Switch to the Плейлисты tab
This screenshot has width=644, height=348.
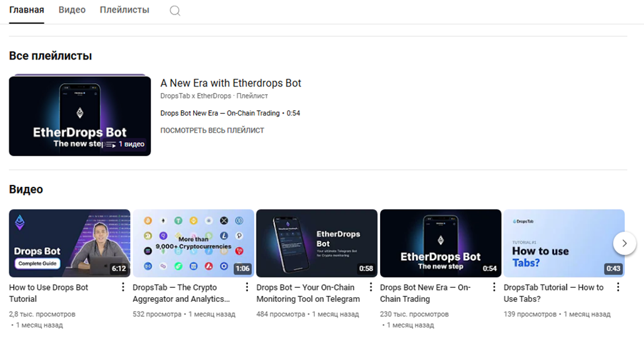(124, 10)
